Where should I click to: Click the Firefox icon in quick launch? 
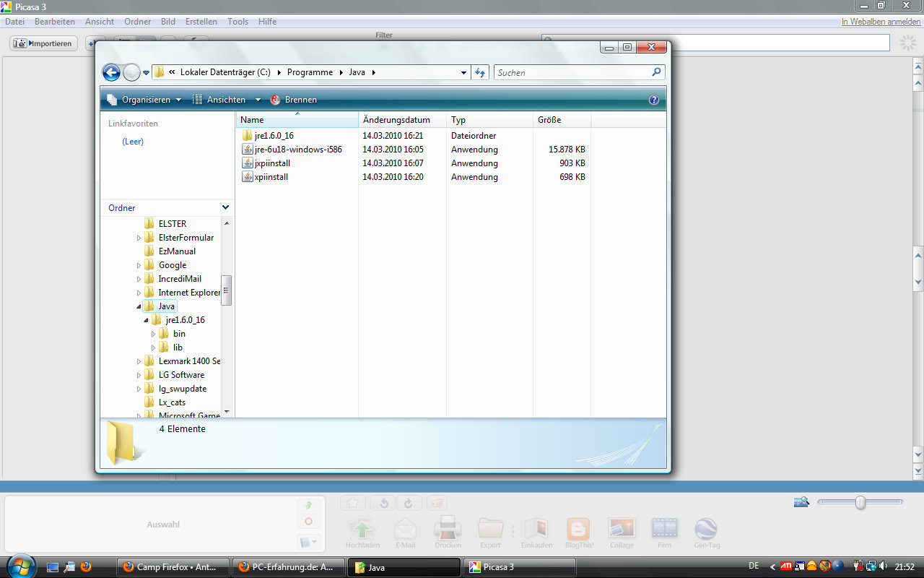tap(86, 567)
